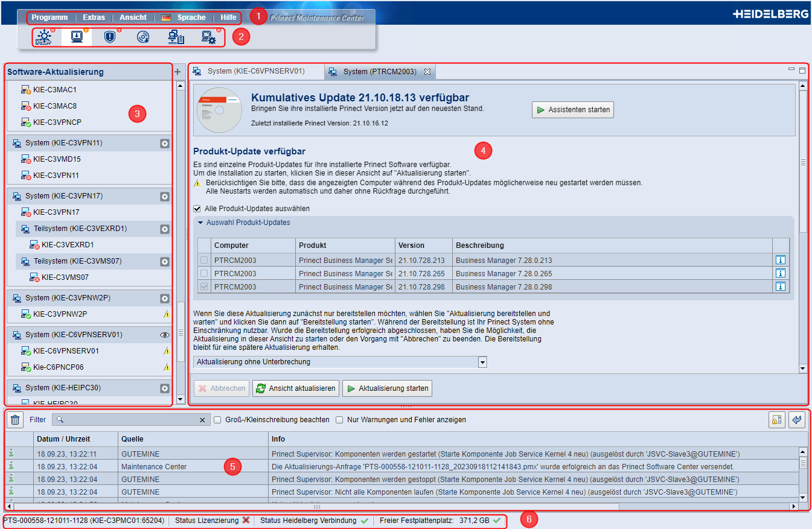The height and width of the screenshot is (529, 812).
Task: Open Aktualisierung ohne Unterbrechung dropdown
Action: 482,362
